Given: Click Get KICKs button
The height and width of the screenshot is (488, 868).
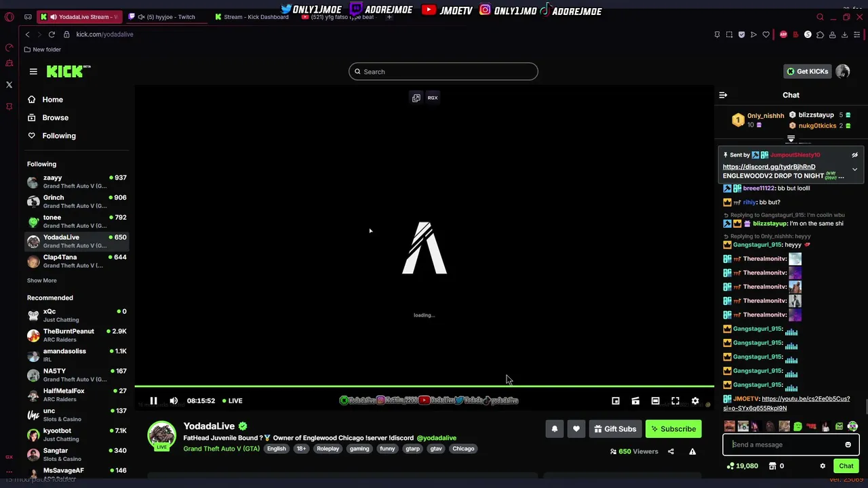Looking at the screenshot, I should (808, 71).
